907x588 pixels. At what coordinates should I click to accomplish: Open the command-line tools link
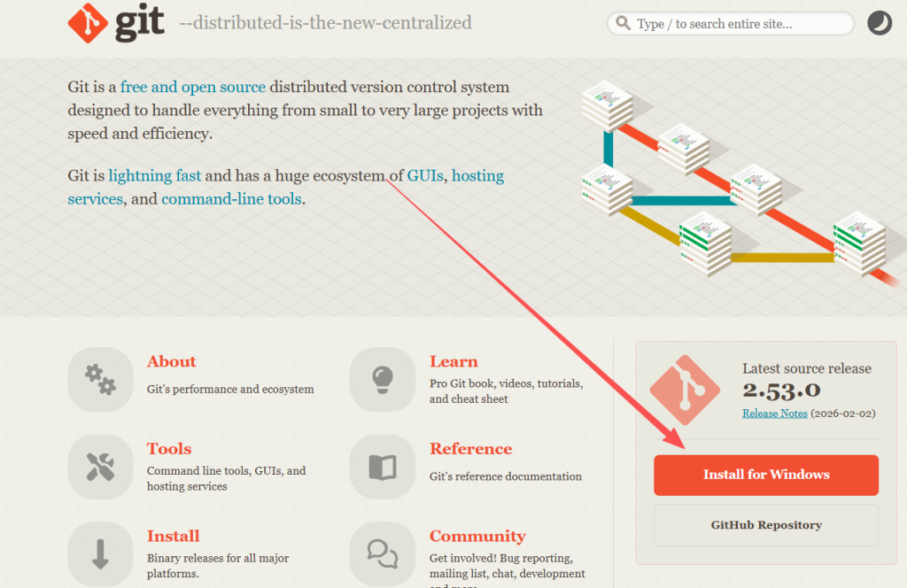coord(231,199)
